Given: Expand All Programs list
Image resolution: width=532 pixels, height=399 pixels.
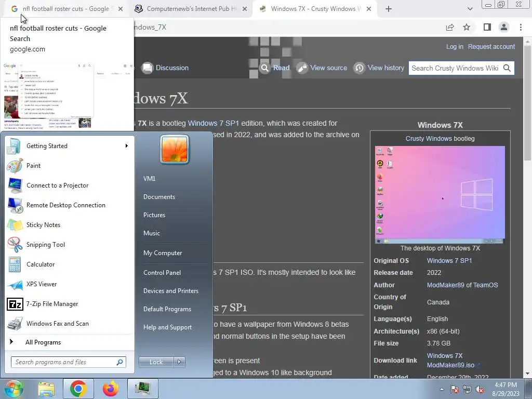Looking at the screenshot, I should [x=43, y=342].
